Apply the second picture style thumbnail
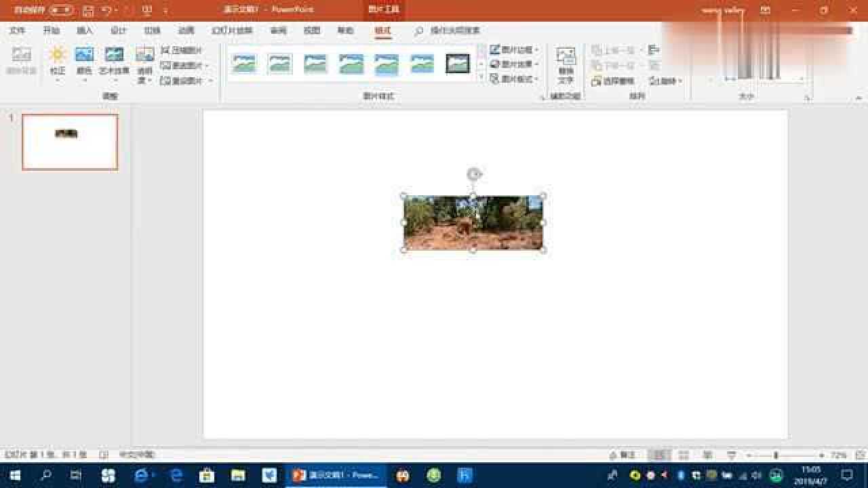This screenshot has height=488, width=868. (279, 64)
